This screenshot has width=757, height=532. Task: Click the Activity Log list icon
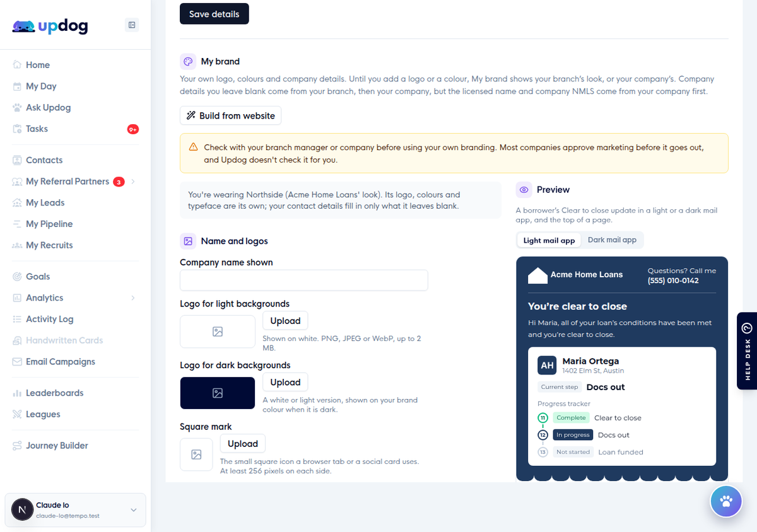[x=17, y=319]
